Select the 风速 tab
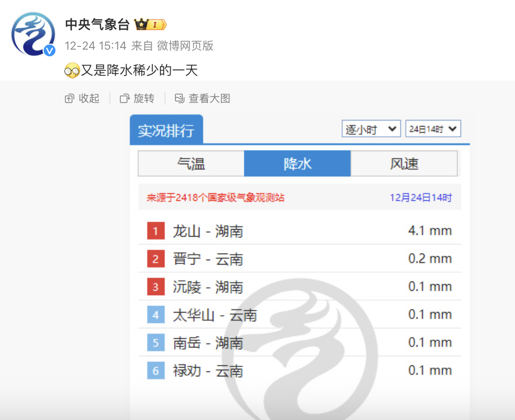Screen dimensions: 515x420 click(x=404, y=164)
